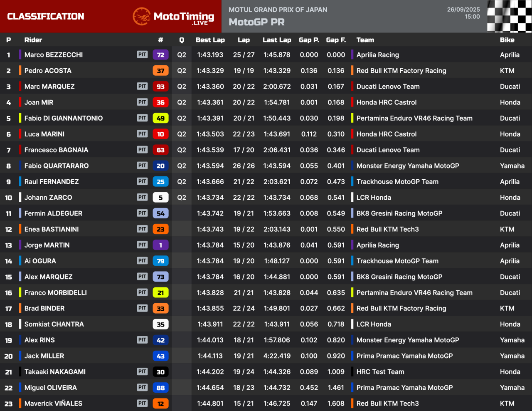The height and width of the screenshot is (411, 532).
Task: Click the PIT badge for Fabio QUARTARARO
Action: [142, 166]
